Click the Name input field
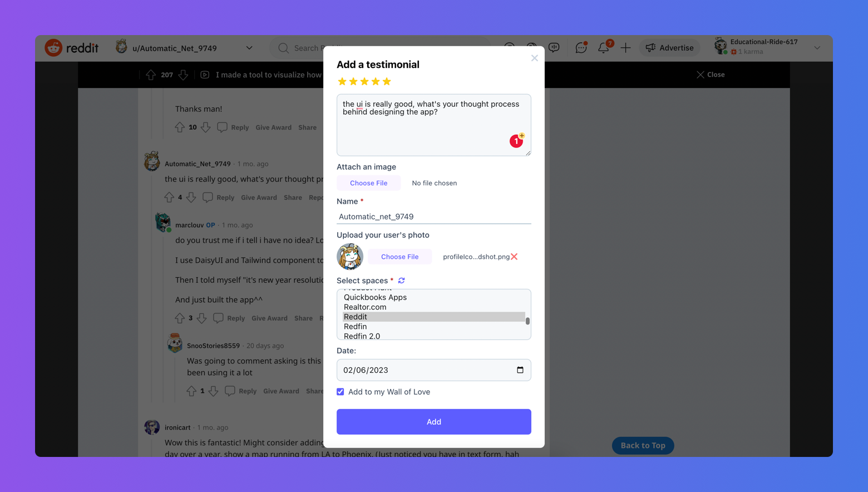This screenshot has height=492, width=868. click(433, 217)
